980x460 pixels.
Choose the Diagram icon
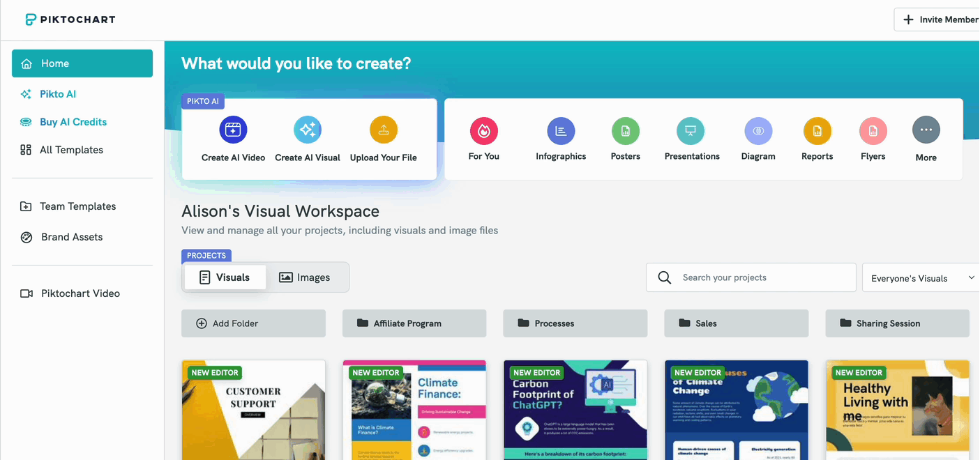pos(758,130)
